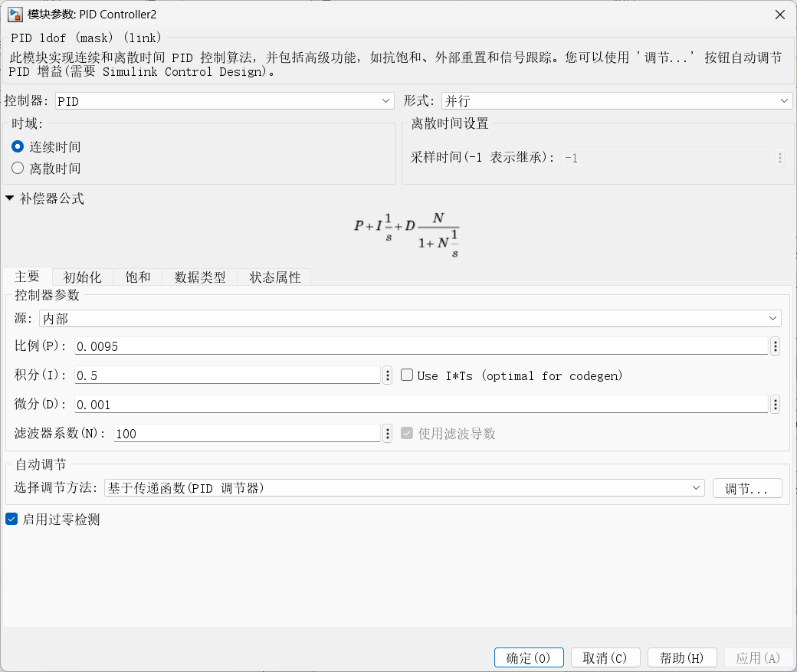Disable the 启用过零检测 checkbox
The width and height of the screenshot is (797, 672).
[x=11, y=520]
